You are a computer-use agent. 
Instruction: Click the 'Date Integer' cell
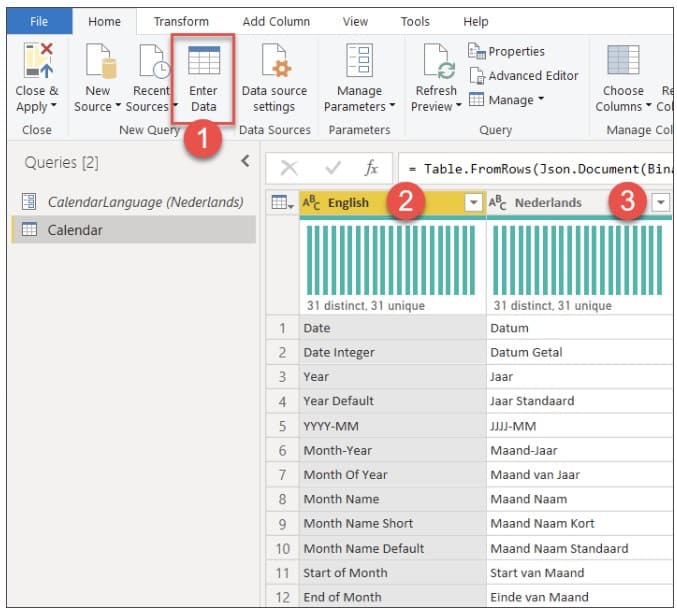393,352
